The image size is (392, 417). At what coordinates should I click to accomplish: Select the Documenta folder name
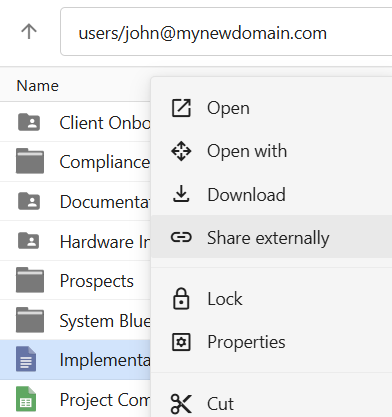coord(105,202)
